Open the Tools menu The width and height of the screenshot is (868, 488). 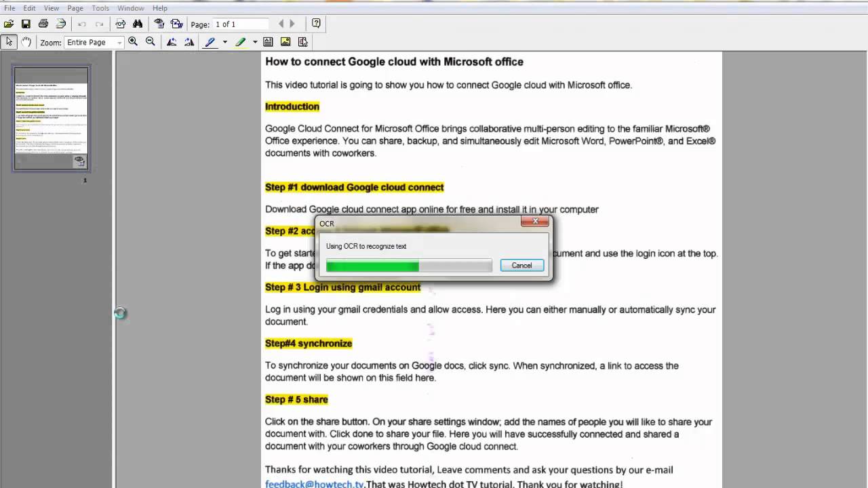(x=100, y=8)
